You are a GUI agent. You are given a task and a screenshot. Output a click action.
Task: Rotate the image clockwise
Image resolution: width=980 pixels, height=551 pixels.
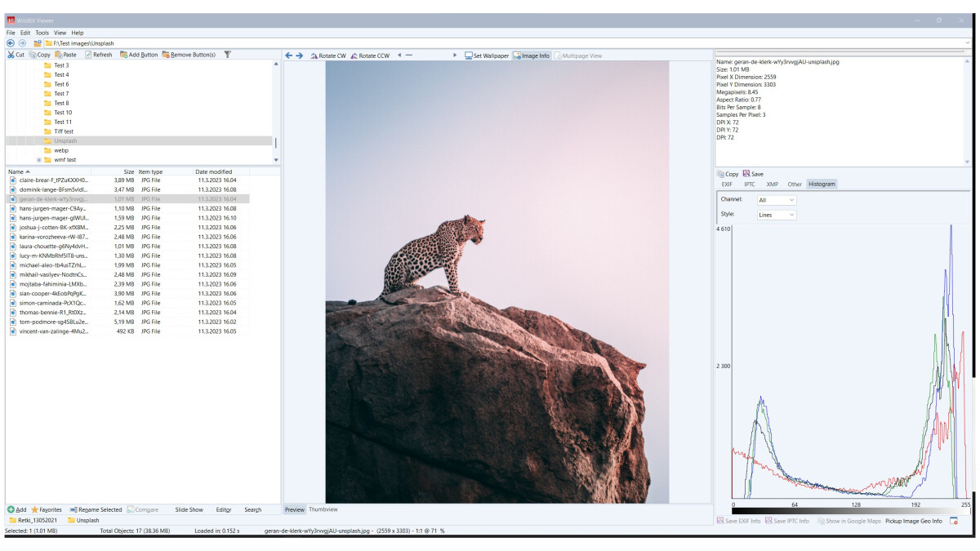[x=328, y=56]
